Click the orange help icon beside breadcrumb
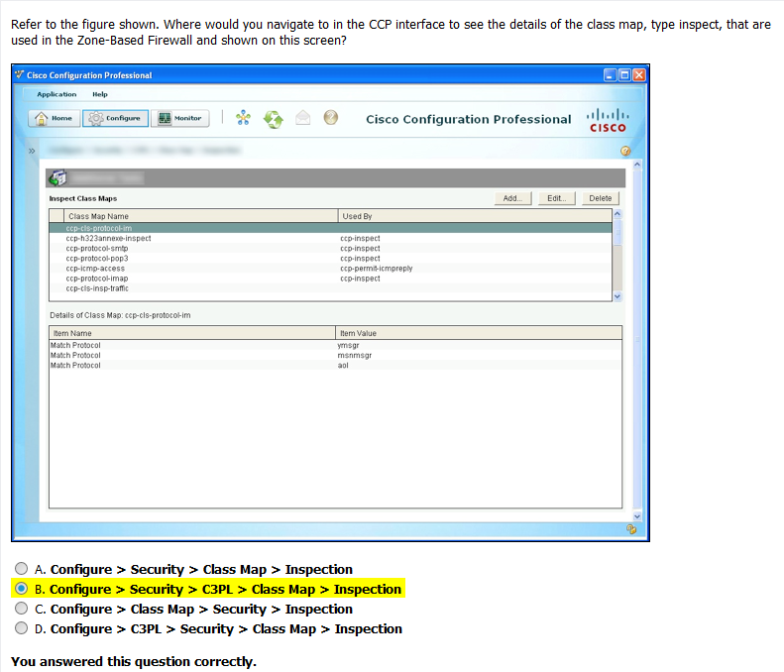The height and width of the screenshot is (672, 784). pos(625,151)
